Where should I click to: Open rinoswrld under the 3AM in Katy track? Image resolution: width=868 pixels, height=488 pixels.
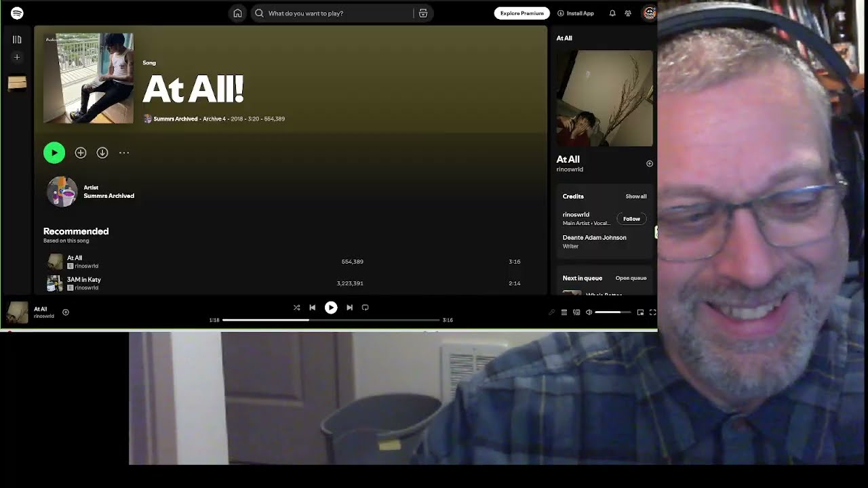(87, 287)
